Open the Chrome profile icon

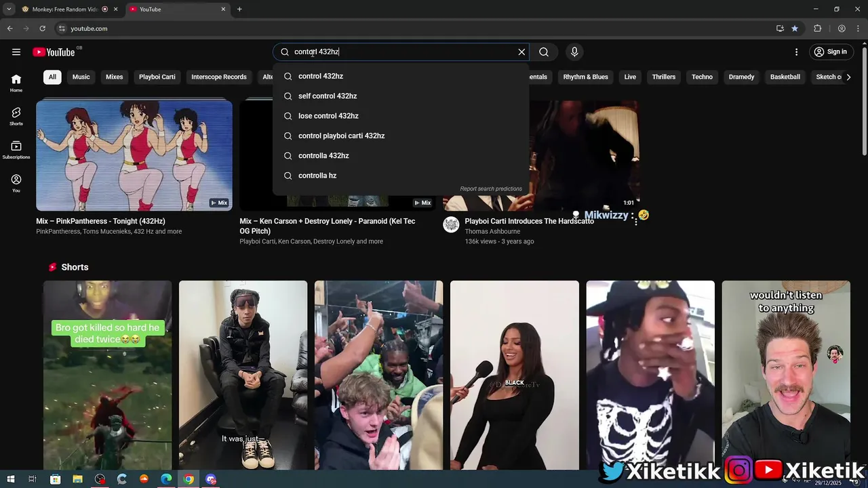tap(842, 28)
